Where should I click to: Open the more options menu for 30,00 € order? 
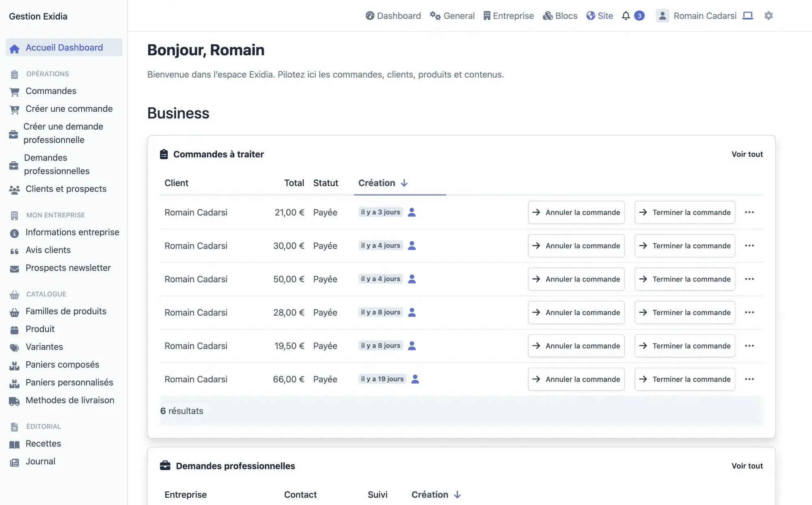coord(749,245)
